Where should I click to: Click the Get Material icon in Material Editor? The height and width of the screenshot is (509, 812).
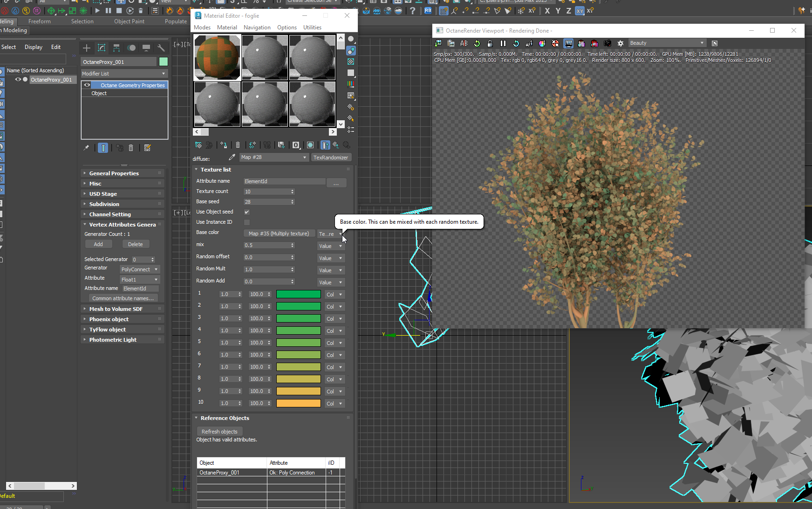[198, 145]
